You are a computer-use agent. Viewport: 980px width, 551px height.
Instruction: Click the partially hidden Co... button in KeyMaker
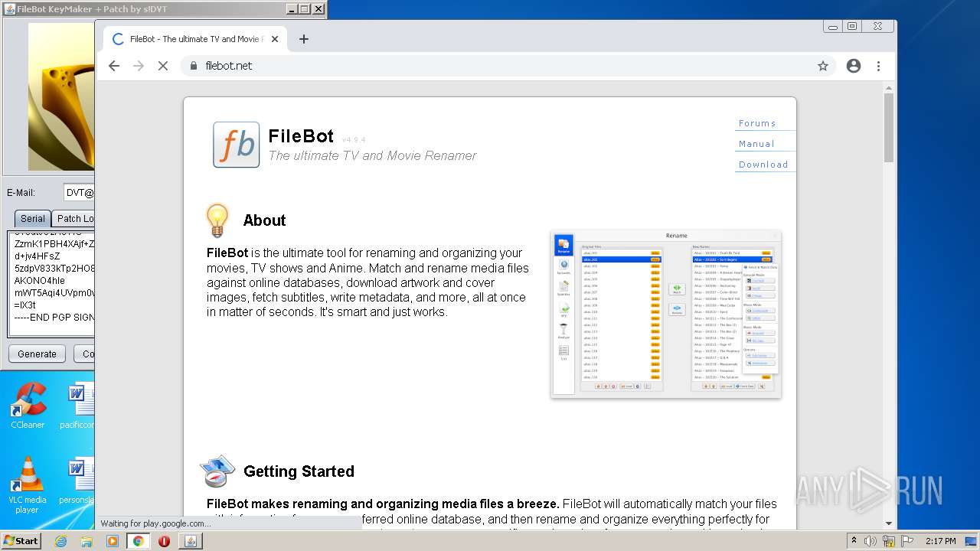pyautogui.click(x=84, y=354)
